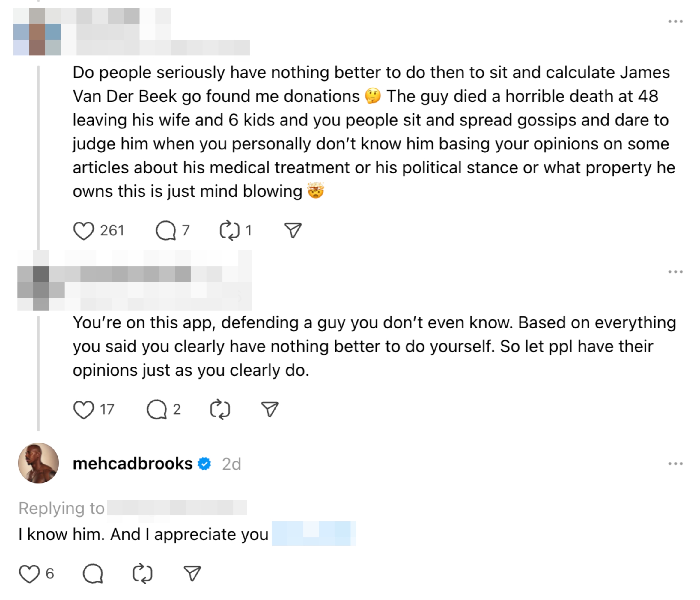Click mehcadbrooks' profile picture

tap(38, 463)
